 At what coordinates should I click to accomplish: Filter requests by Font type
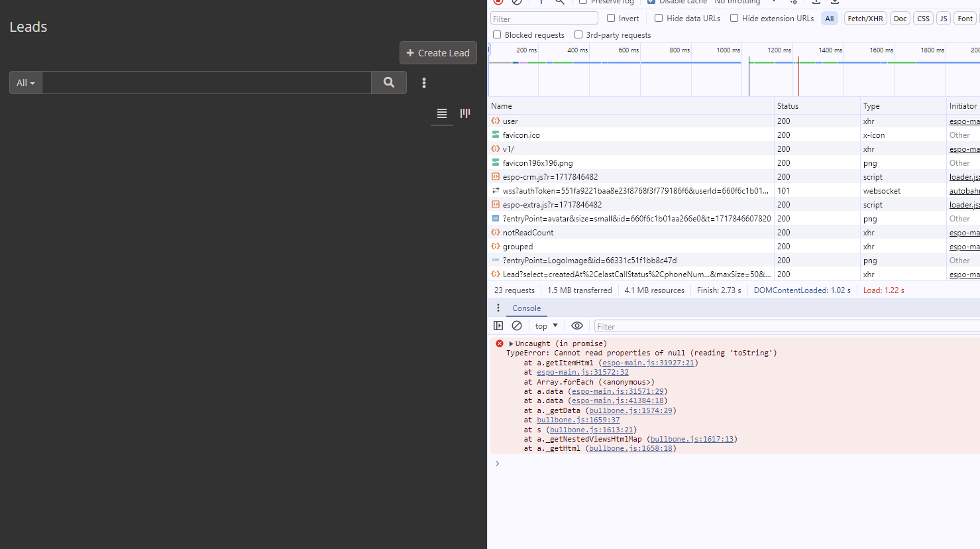tap(965, 19)
